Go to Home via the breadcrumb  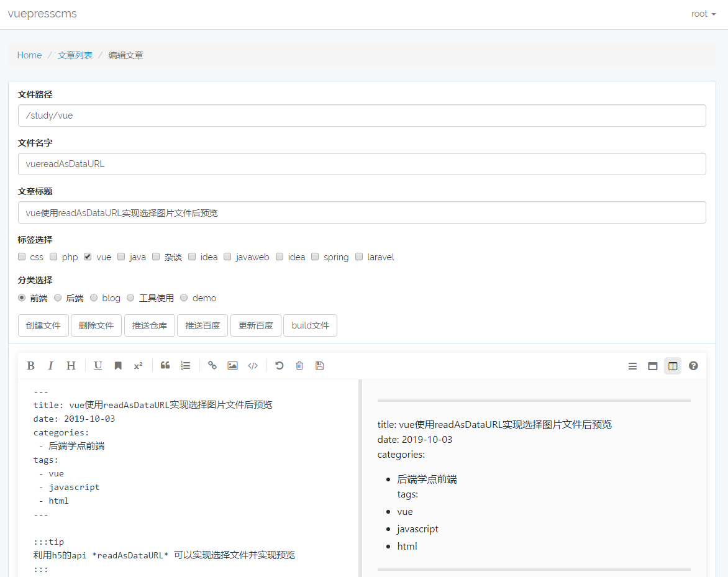click(x=29, y=55)
